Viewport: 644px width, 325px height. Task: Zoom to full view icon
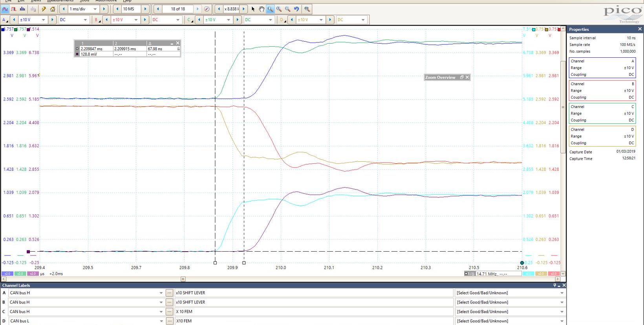[x=307, y=9]
